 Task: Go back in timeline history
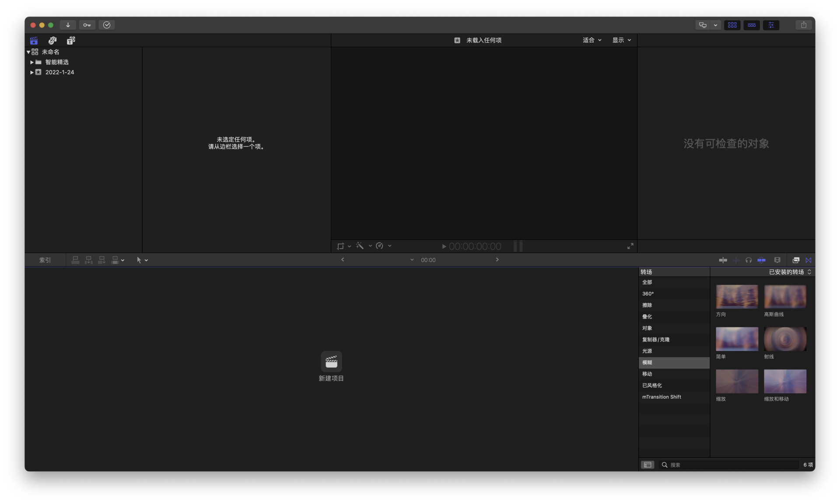point(343,260)
